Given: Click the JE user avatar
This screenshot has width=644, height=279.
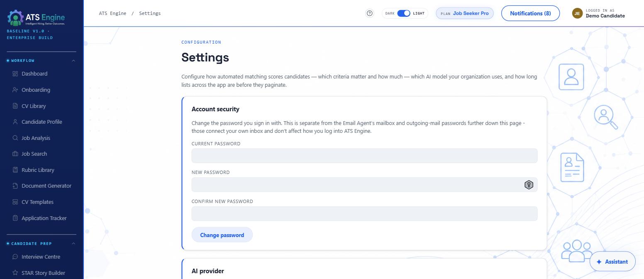Looking at the screenshot, I should (x=577, y=13).
